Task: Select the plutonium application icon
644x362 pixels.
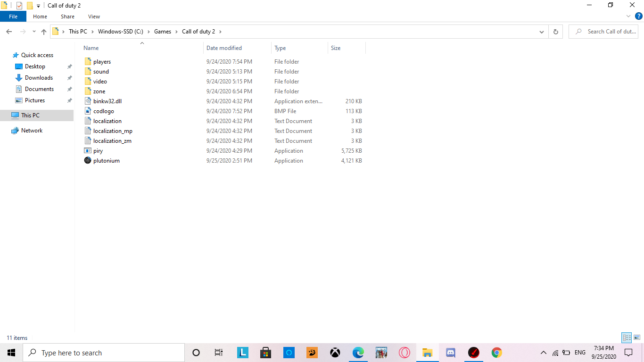Action: [x=88, y=161]
